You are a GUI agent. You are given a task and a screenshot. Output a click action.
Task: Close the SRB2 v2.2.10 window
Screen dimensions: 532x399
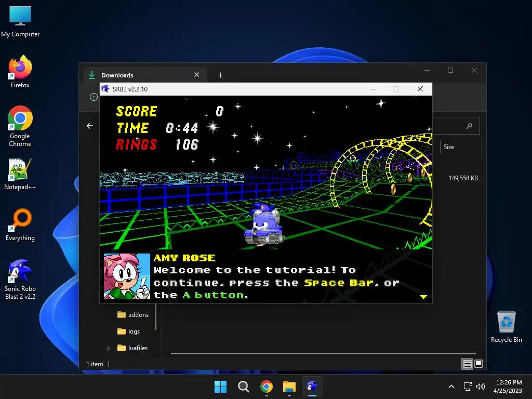(x=420, y=89)
